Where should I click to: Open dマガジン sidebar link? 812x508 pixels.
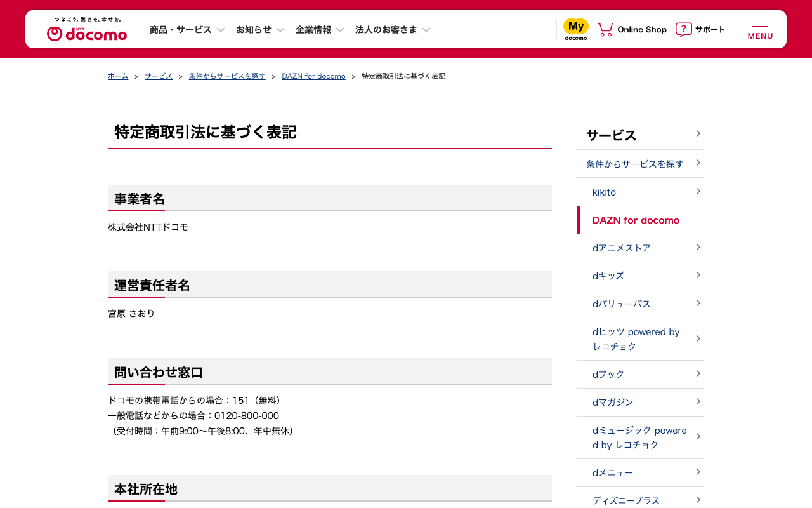(641, 402)
